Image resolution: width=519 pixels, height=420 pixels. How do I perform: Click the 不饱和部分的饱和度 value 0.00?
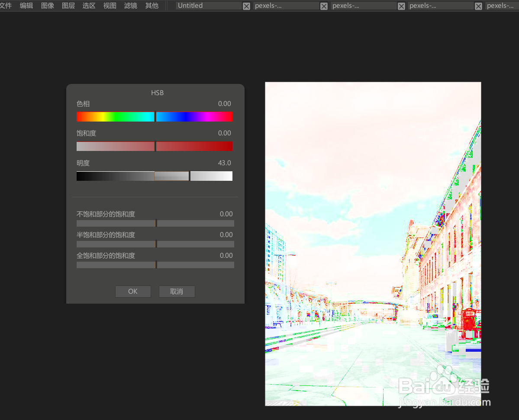(x=226, y=214)
